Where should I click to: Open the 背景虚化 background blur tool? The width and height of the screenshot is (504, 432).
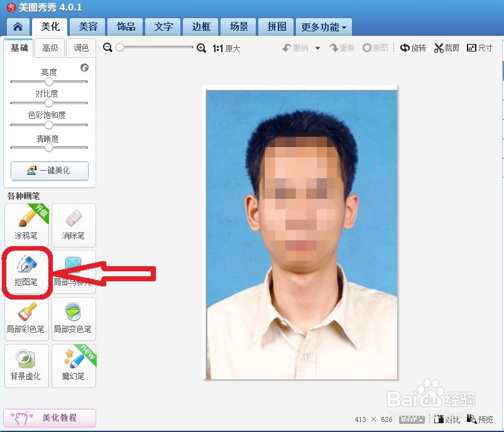pos(26,366)
